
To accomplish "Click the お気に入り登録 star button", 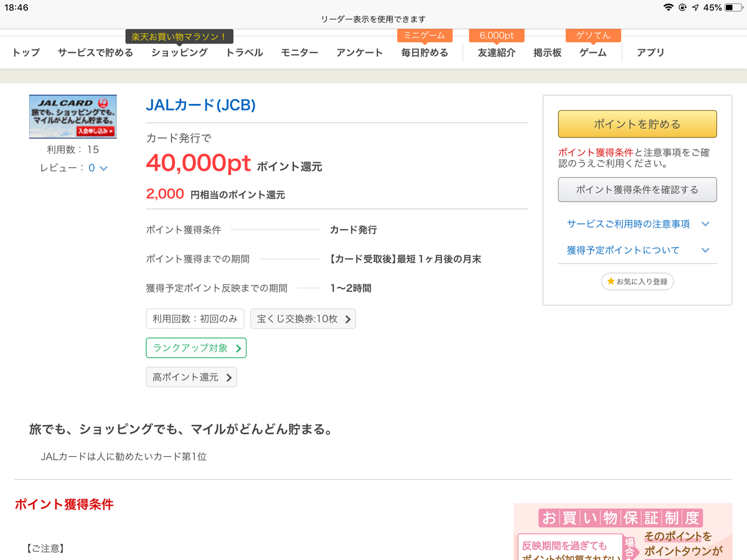I will click(x=637, y=281).
